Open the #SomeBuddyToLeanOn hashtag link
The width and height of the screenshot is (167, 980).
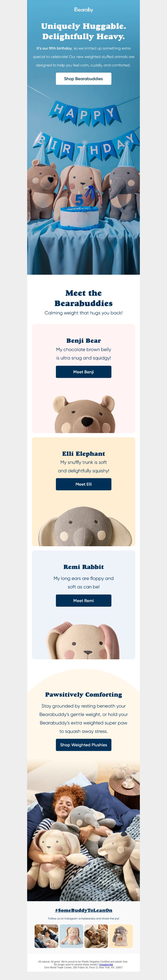83,910
